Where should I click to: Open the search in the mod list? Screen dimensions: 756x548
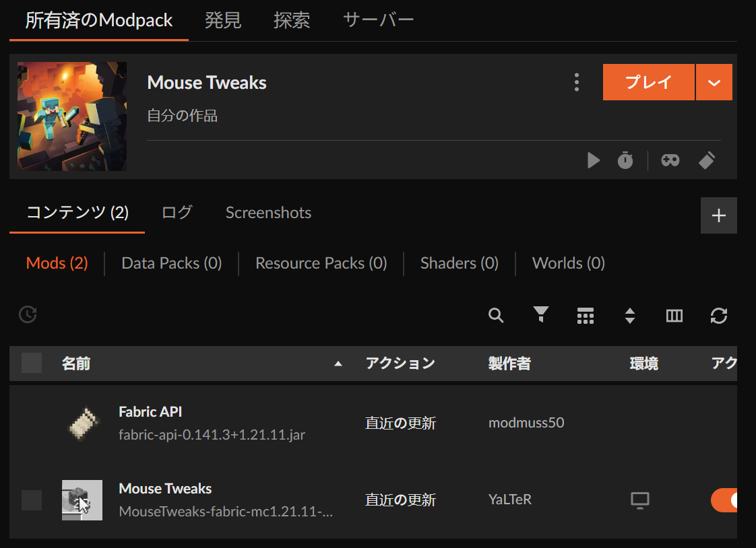(496, 315)
